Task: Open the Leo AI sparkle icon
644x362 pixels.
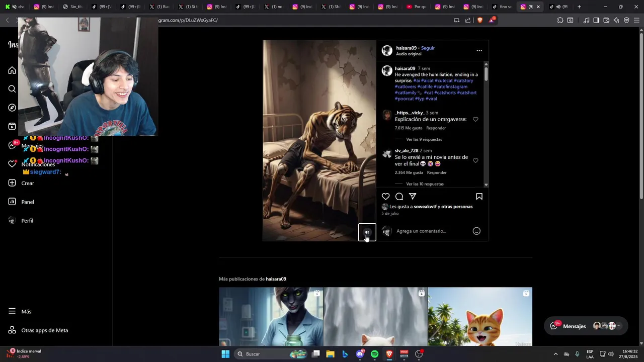Action: tap(616, 20)
